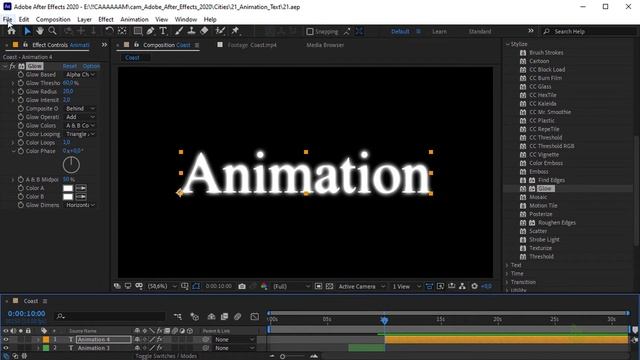Select the Clone Stamp tool
Screen dimensions: 640x360
click(x=191, y=31)
